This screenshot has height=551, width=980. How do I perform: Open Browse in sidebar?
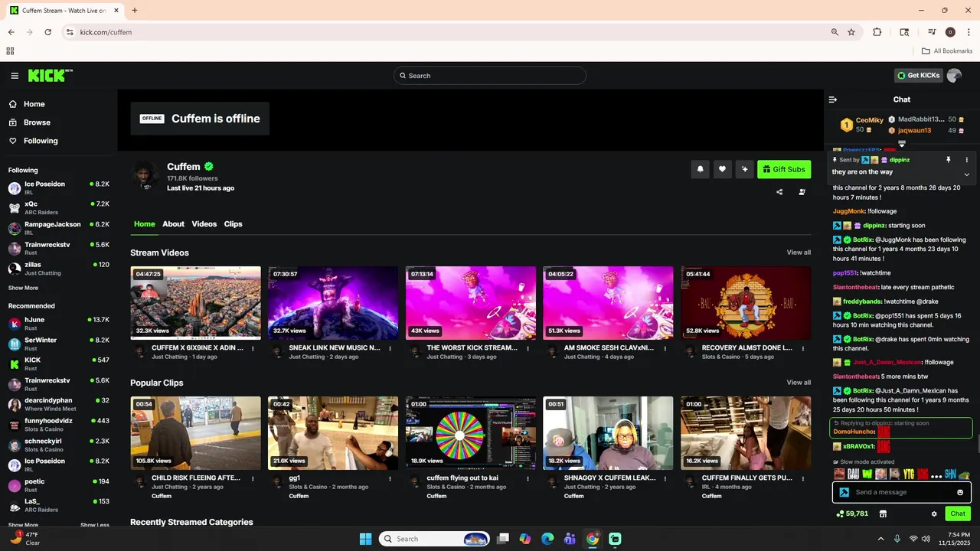(30, 122)
